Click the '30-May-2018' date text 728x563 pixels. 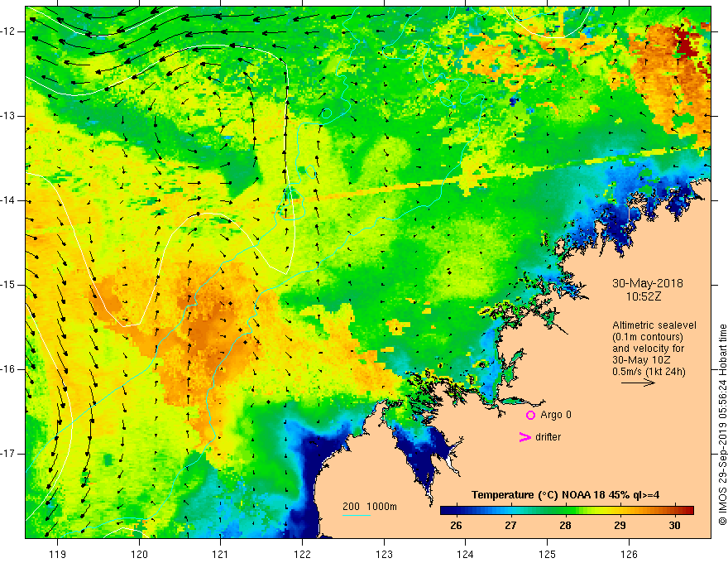pyautogui.click(x=647, y=283)
